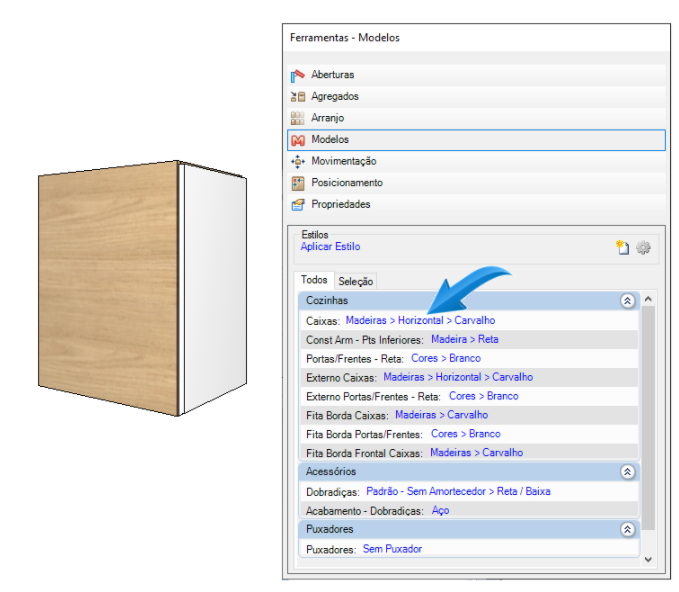Collapse the Puxadores section
The height and width of the screenshot is (592, 679).
[x=627, y=529]
